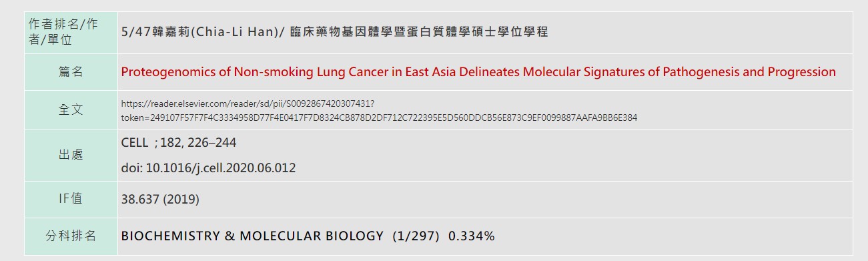Click the 全文 row header cell
This screenshot has width=868, height=261.
click(71, 110)
